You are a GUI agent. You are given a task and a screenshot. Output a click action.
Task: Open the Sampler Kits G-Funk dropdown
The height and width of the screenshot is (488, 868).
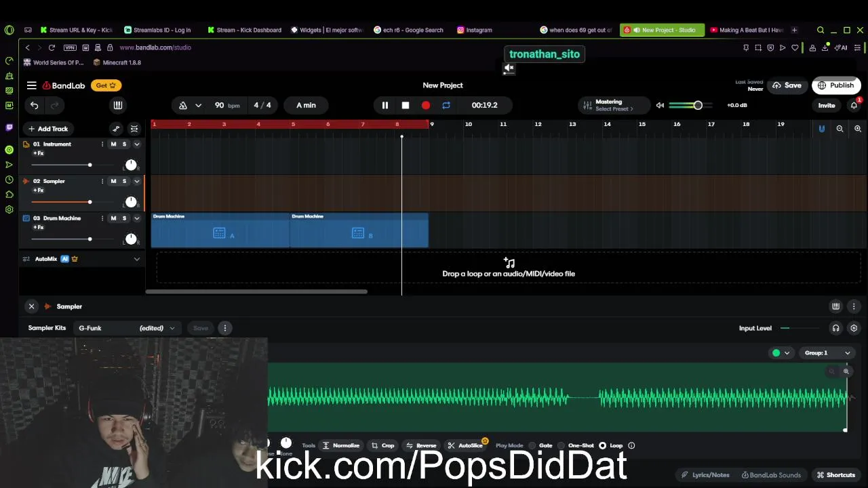click(126, 328)
